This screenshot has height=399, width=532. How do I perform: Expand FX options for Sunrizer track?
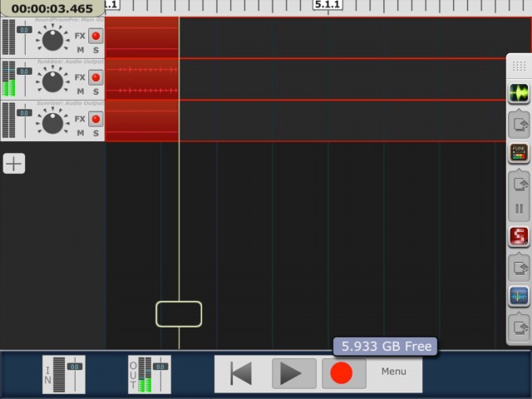pos(80,119)
